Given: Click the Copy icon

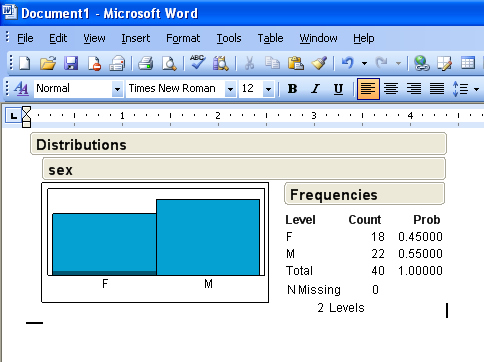Looking at the screenshot, I should 272,63.
